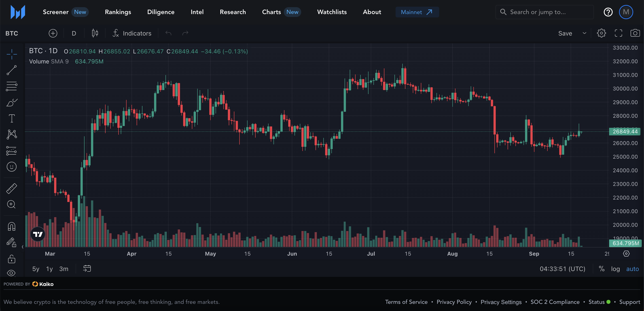Open the D timeframe interval dropdown

pos(74,33)
